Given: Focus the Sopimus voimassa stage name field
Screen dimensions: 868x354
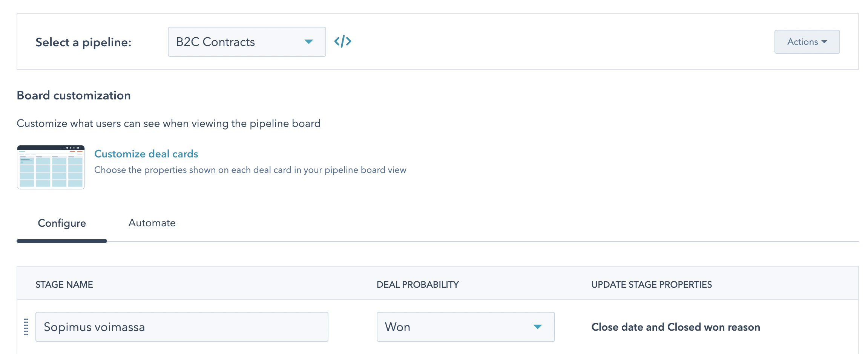Looking at the screenshot, I should (182, 327).
